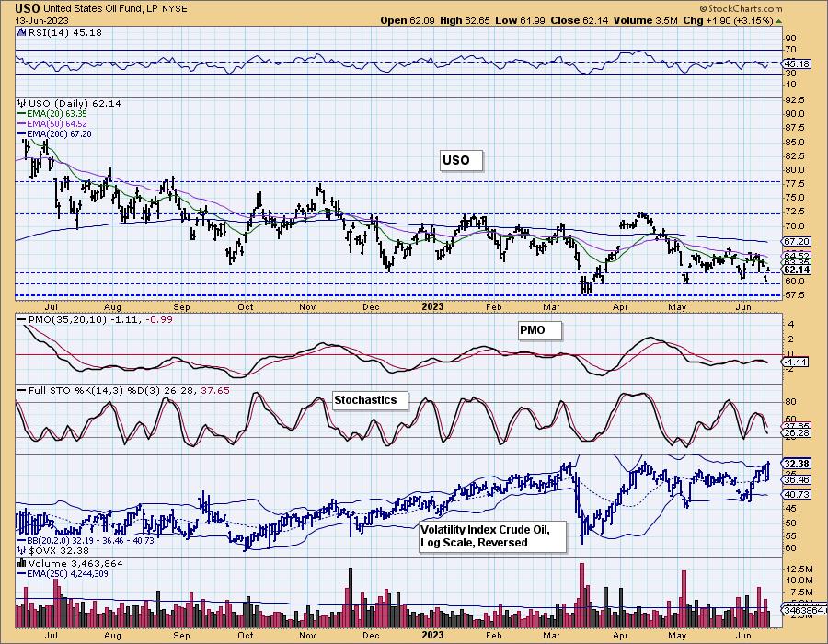Click the '2023' label on the bottom time axis

click(433, 635)
